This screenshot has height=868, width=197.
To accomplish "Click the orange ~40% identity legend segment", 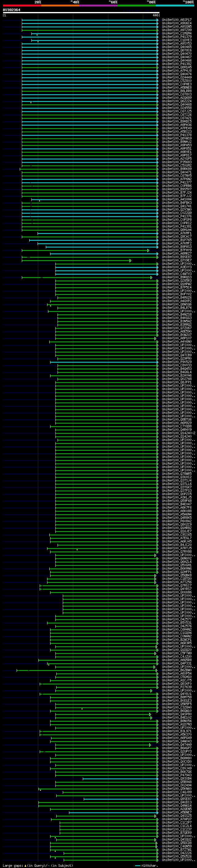I will pyautogui.click(x=60, y=6).
